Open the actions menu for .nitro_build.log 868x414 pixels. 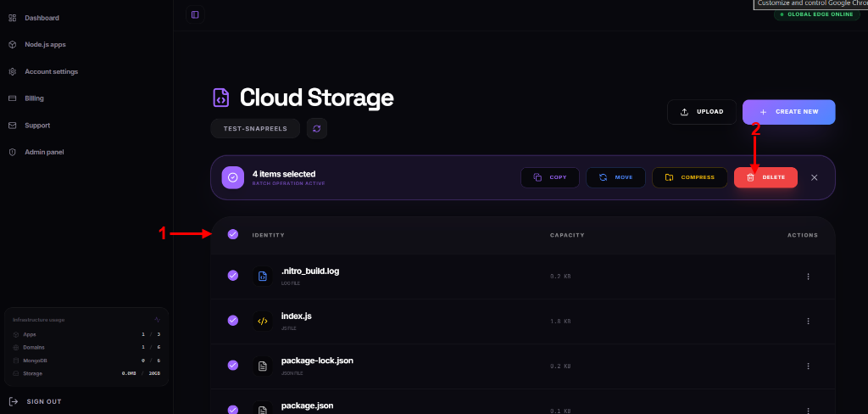pyautogui.click(x=808, y=277)
